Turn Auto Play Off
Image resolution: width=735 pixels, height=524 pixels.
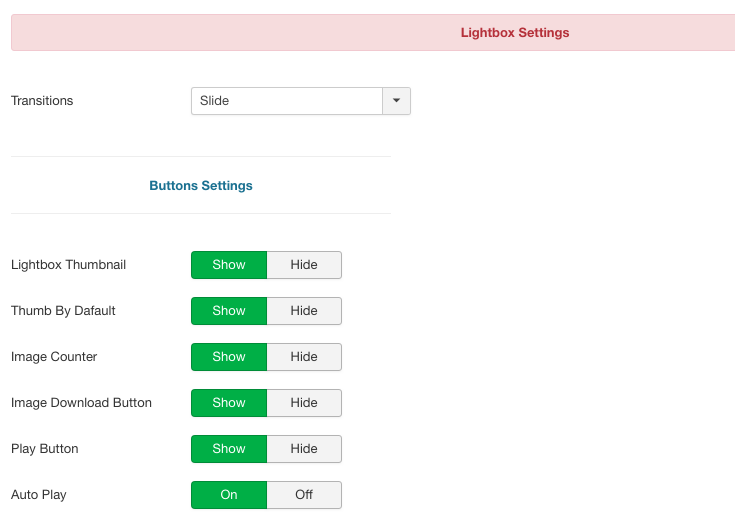tap(304, 494)
